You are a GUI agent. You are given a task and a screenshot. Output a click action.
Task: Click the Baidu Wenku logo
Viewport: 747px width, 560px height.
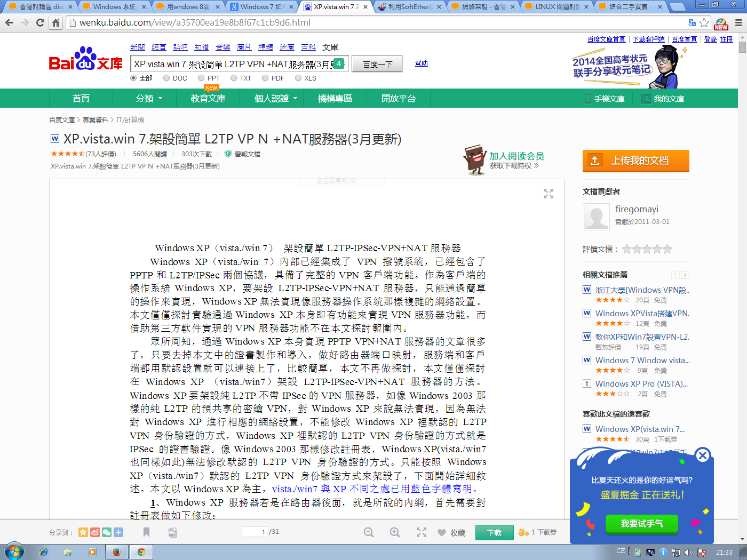(86, 59)
